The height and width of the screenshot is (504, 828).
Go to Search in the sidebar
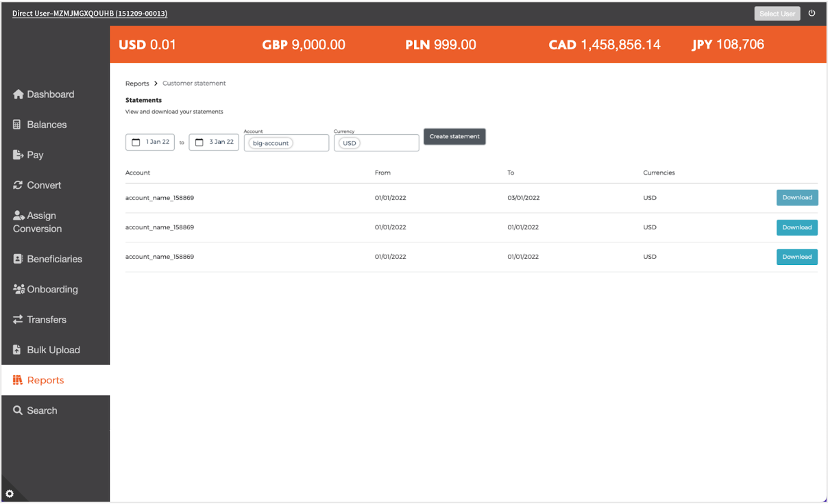coord(41,410)
